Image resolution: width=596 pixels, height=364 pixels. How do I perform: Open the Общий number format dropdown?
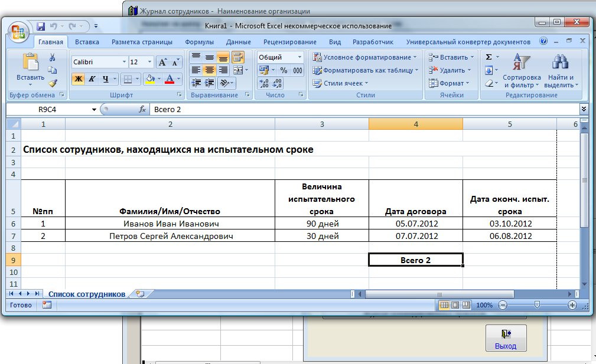tap(299, 57)
